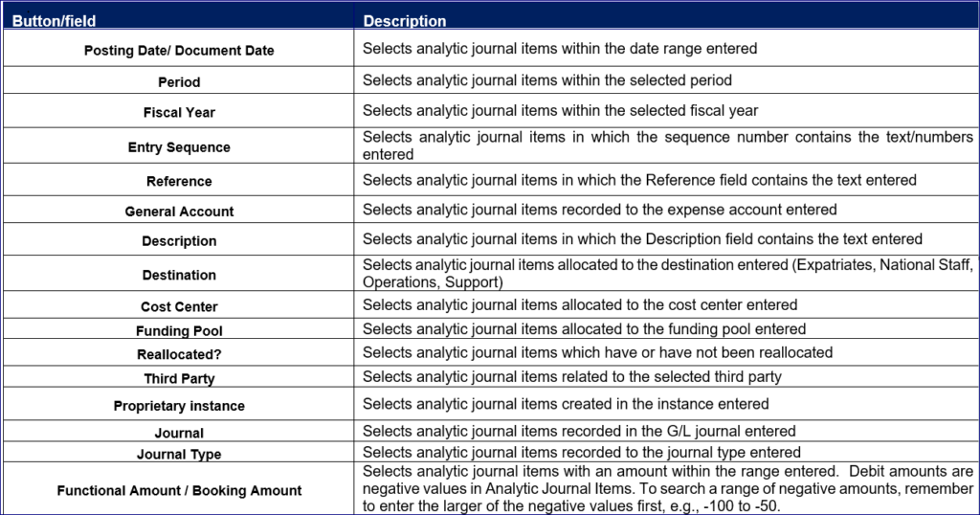Click the description text about selected fiscal year
This screenshot has height=515, width=980.
(560, 111)
